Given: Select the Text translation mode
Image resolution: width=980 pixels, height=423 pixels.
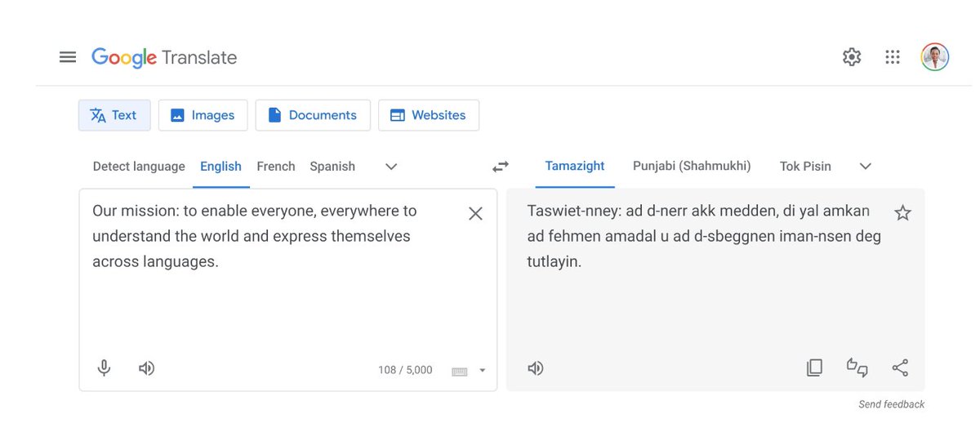Looking at the screenshot, I should 114,115.
